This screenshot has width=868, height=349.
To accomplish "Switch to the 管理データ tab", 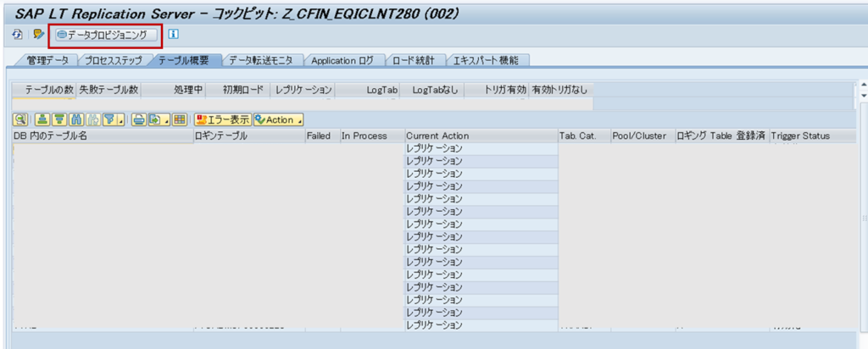I will tap(47, 61).
